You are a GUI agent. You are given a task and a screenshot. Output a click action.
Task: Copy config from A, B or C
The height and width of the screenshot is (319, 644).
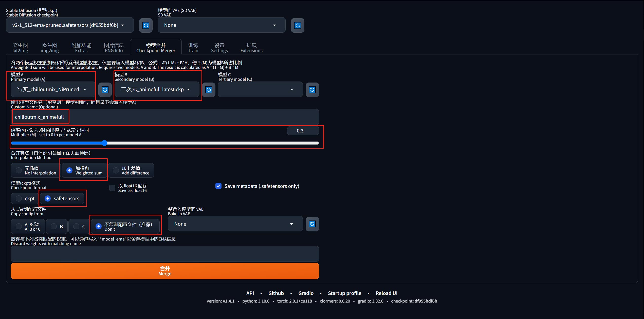[x=28, y=227]
